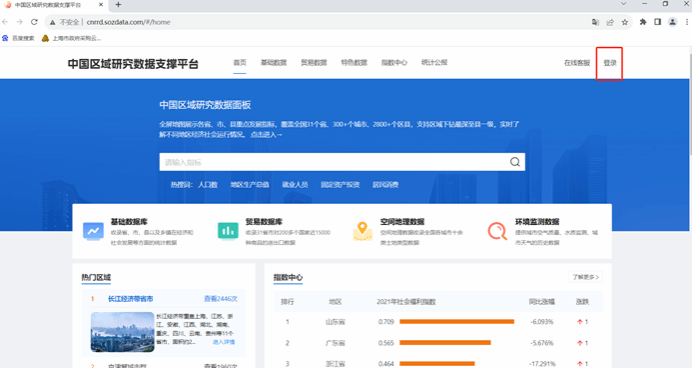The image size is (692, 368).
Task: Open the 长江经济带 city thumbnail image
Action: (x=122, y=332)
